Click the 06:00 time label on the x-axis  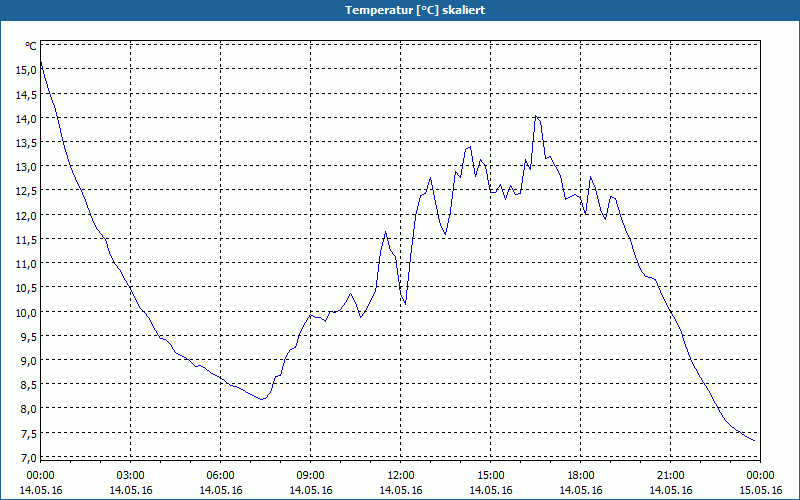click(220, 476)
